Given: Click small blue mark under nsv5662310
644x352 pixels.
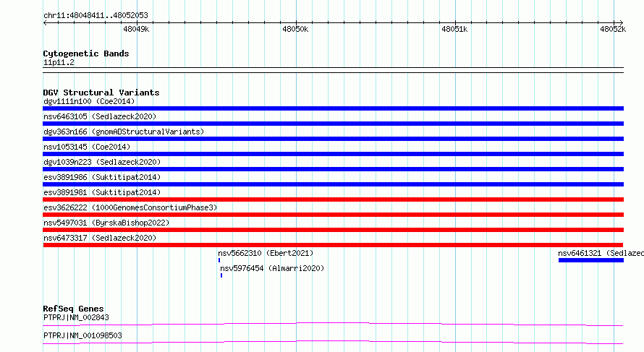Looking at the screenshot, I should point(219,260).
